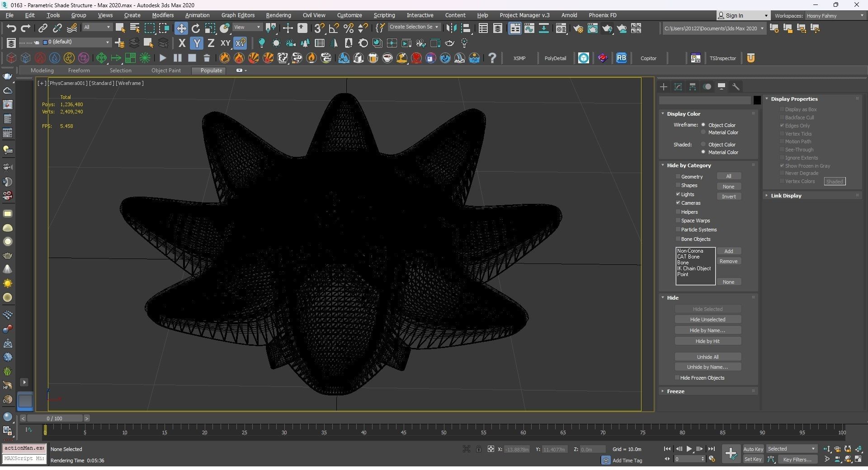
Task: Click Hide Unselected button
Action: click(708, 320)
